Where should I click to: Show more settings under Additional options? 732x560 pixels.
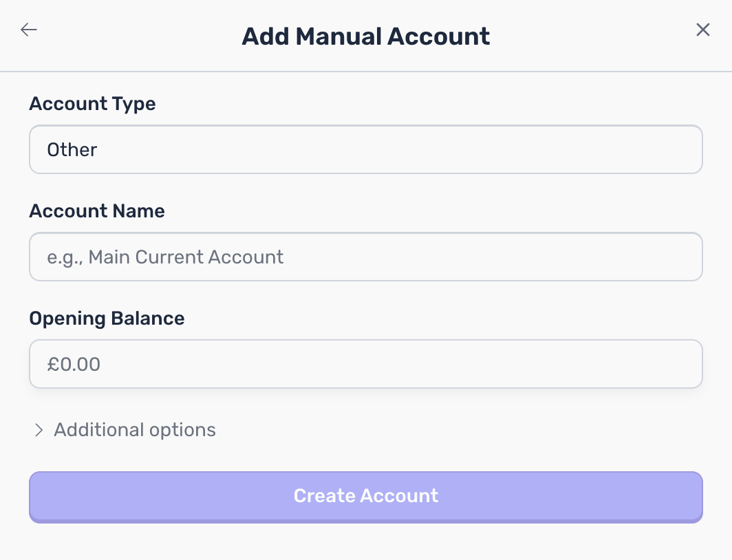tap(122, 429)
